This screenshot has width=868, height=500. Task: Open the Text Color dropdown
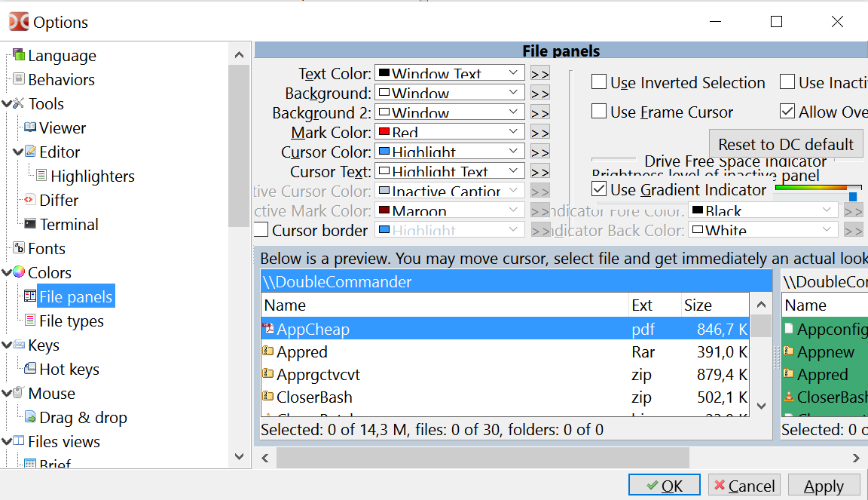pyautogui.click(x=513, y=73)
